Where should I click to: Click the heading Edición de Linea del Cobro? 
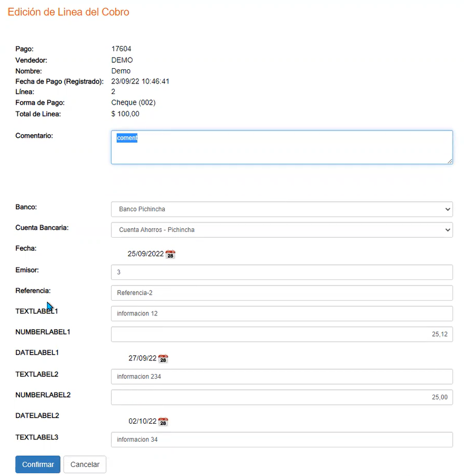tap(68, 12)
